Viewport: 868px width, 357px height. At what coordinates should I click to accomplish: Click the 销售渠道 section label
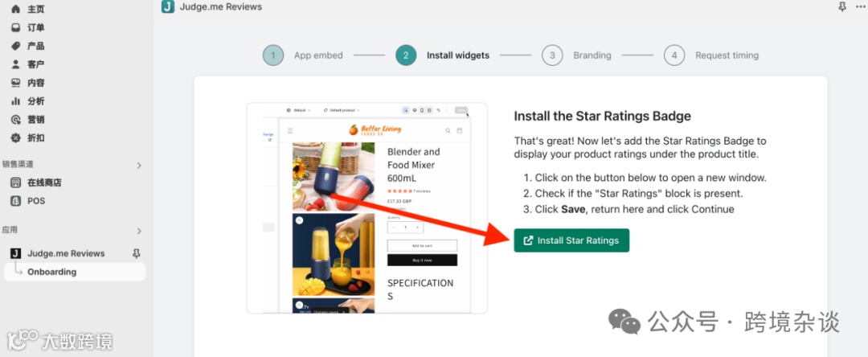tap(18, 164)
